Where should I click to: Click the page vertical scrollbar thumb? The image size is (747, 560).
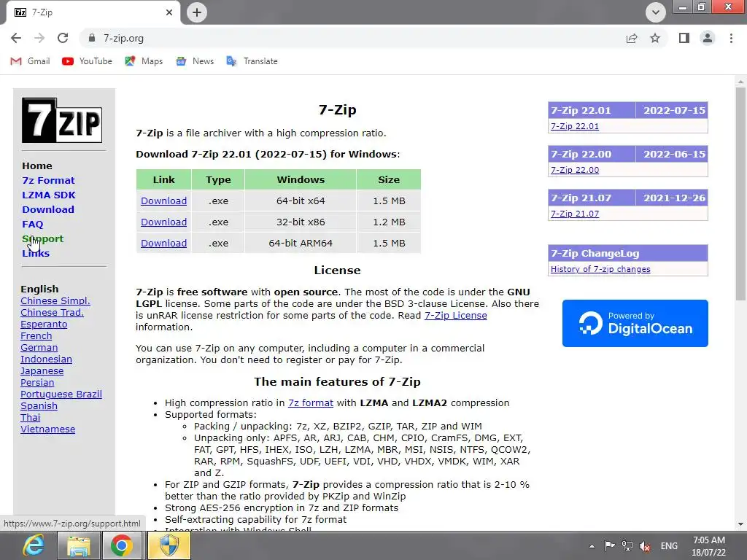740,194
